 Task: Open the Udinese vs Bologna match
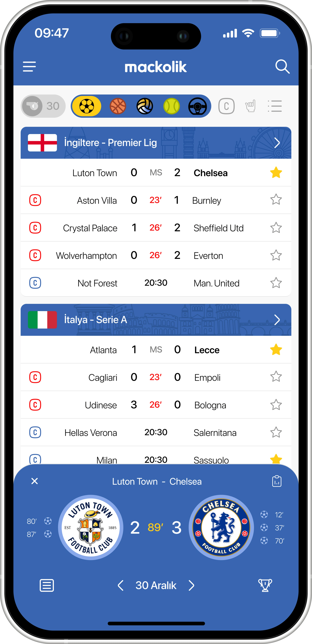click(x=156, y=405)
